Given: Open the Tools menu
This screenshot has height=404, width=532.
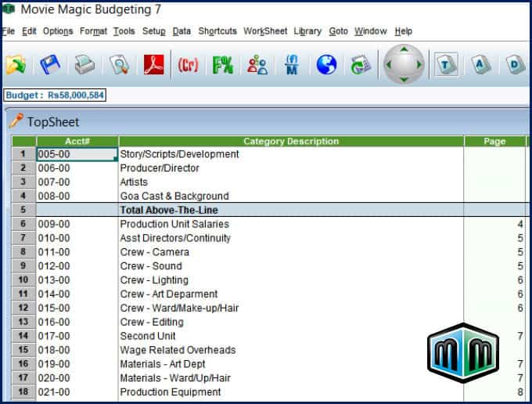Looking at the screenshot, I should [x=124, y=31].
